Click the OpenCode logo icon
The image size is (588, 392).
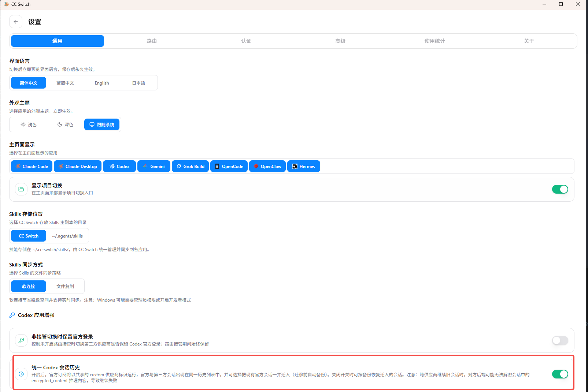click(x=217, y=166)
